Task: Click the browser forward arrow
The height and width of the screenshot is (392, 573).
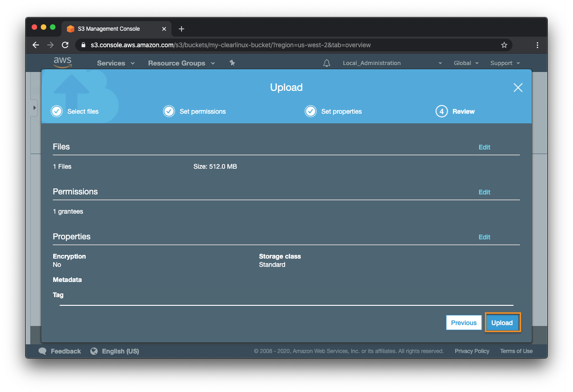Action: click(50, 45)
